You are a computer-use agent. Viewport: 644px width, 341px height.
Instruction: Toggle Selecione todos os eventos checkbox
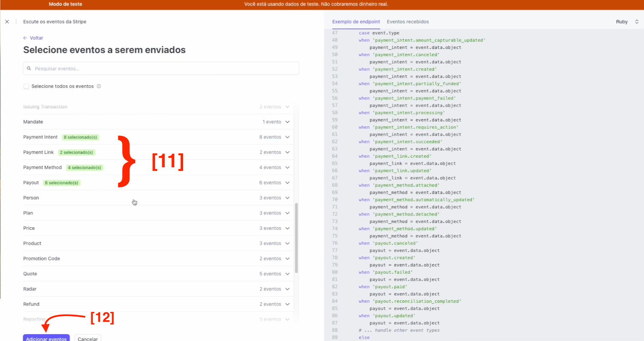click(26, 86)
